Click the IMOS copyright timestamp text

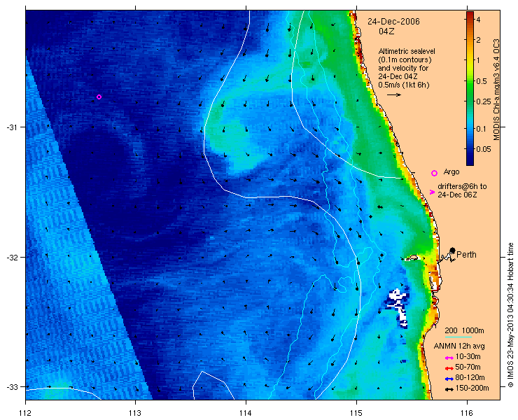pyautogui.click(x=511, y=315)
